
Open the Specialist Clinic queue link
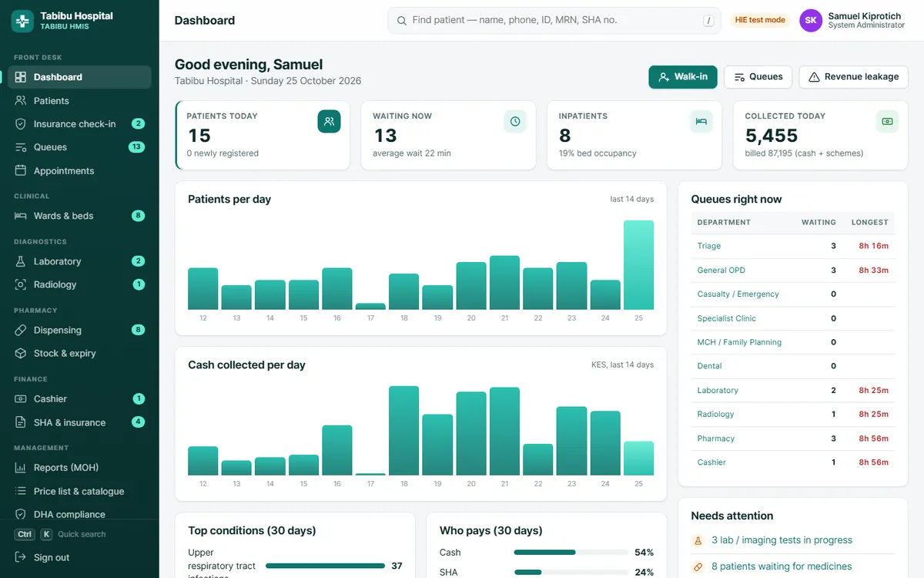click(727, 318)
